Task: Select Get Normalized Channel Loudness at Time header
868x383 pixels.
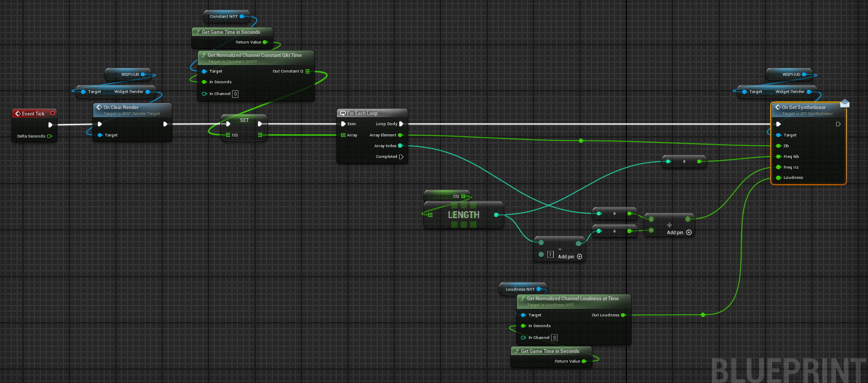Action: click(574, 301)
